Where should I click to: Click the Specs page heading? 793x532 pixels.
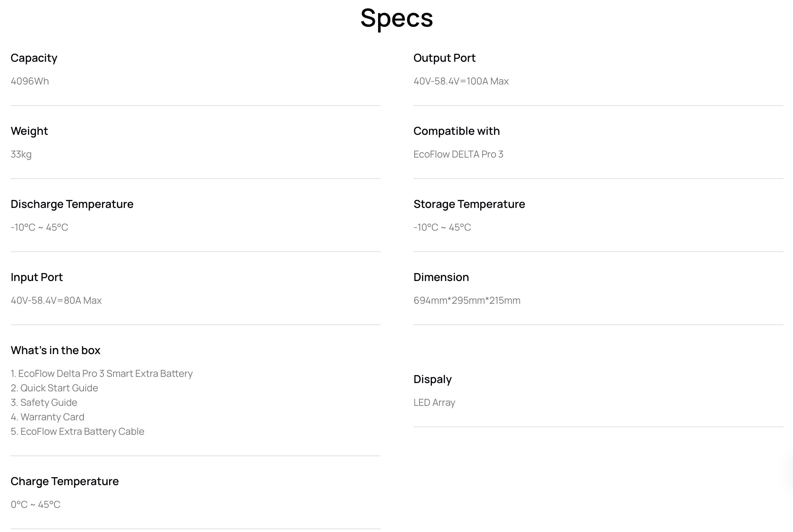click(x=396, y=18)
